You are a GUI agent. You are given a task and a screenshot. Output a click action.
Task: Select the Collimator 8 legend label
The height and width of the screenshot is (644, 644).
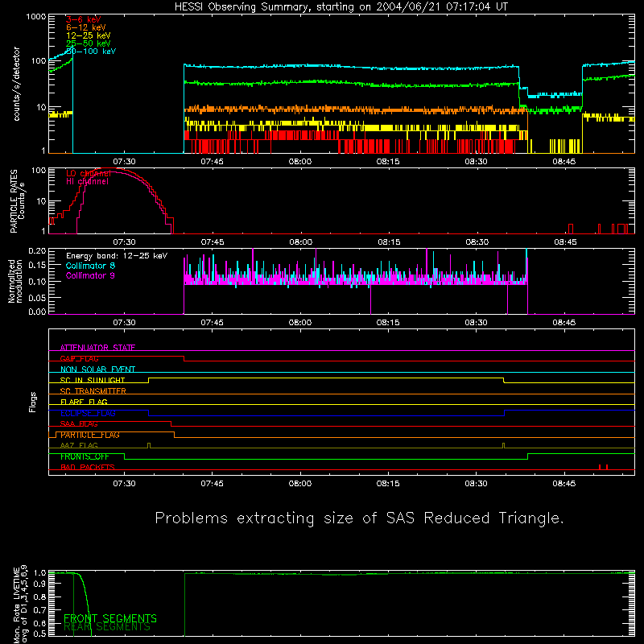coord(90,266)
